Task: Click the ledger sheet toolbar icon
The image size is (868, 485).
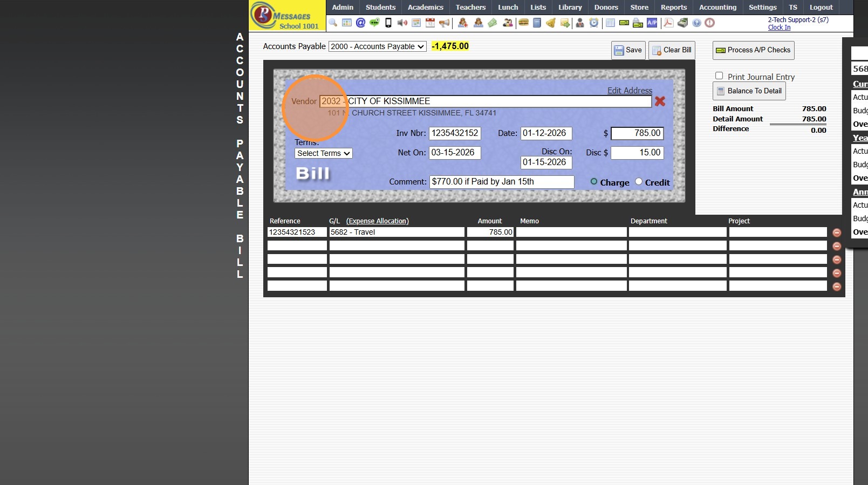Action: (610, 23)
